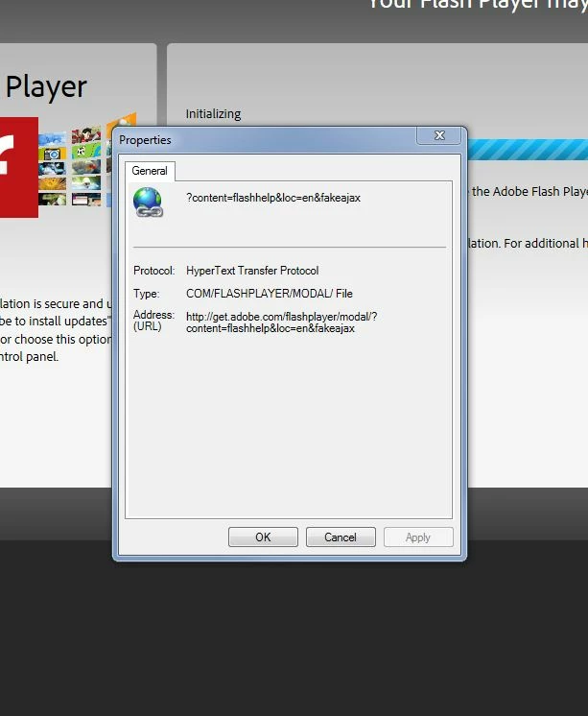
Task: Click the Type label
Action: click(146, 293)
